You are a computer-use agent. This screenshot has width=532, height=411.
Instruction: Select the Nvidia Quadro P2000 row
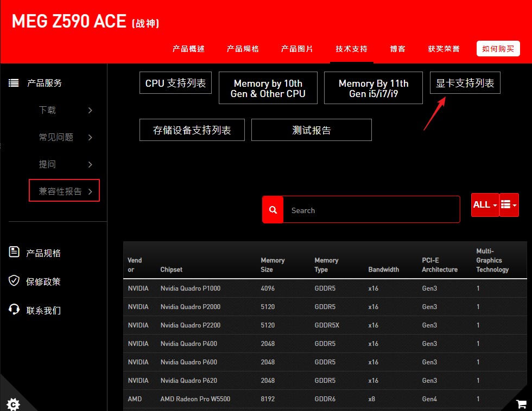(x=325, y=307)
